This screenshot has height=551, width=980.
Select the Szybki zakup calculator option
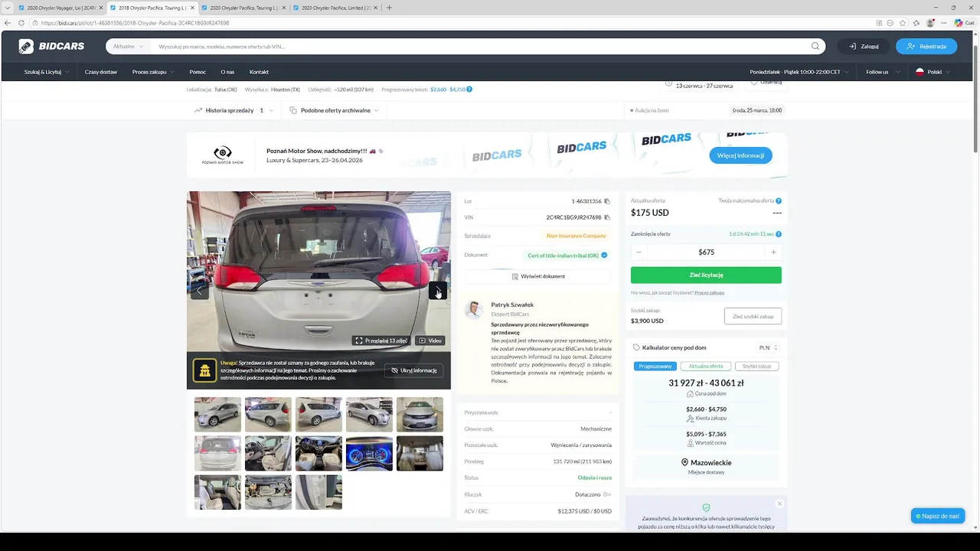point(756,366)
